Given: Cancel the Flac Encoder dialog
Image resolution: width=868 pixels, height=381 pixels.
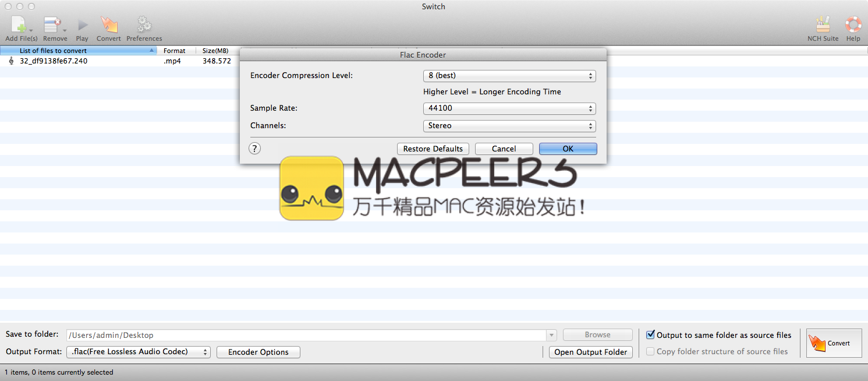Looking at the screenshot, I should point(504,149).
